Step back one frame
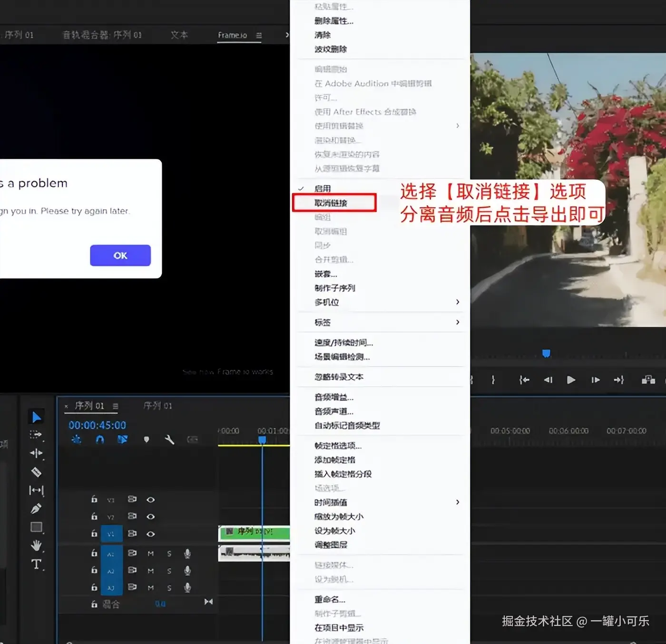 [548, 380]
